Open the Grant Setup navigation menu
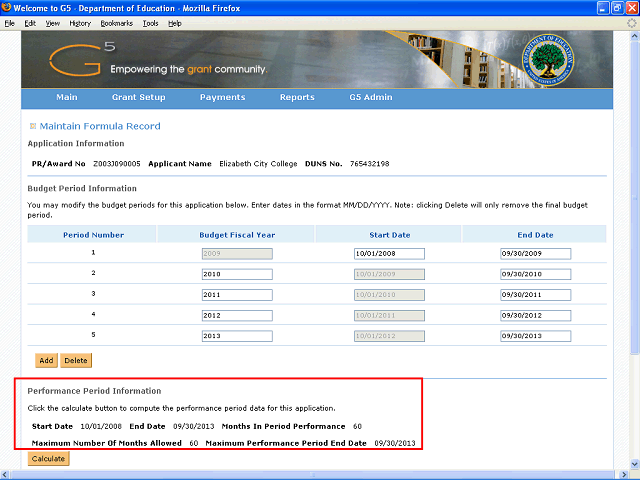Image resolution: width=640 pixels, height=480 pixels. point(138,97)
